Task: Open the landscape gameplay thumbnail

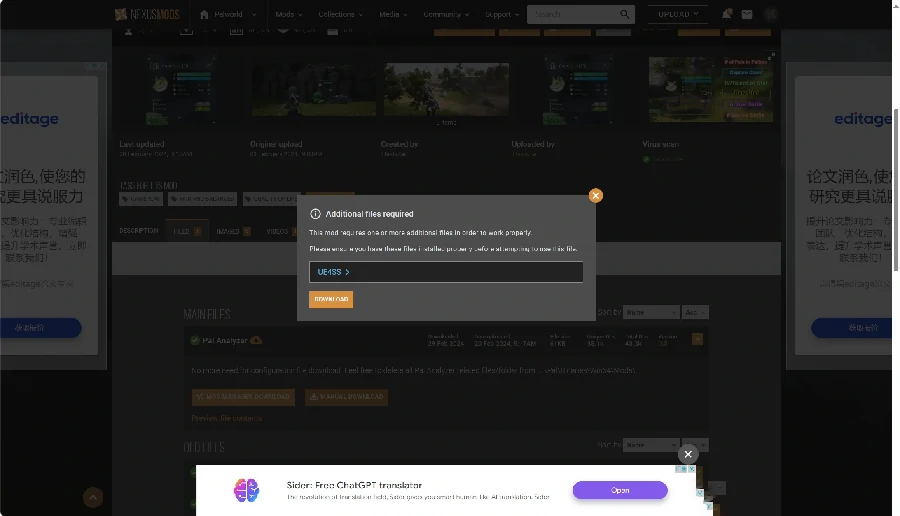Action: 447,90
